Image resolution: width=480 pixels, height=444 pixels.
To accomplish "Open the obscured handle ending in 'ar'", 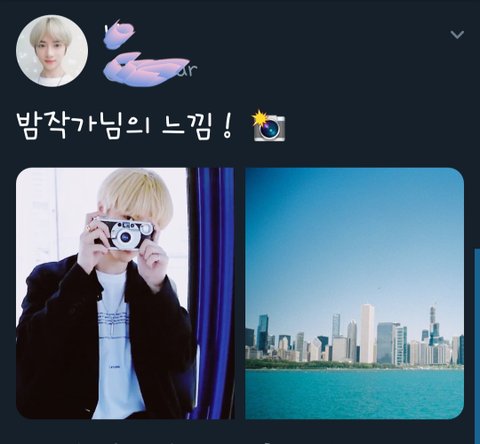I will (150, 69).
